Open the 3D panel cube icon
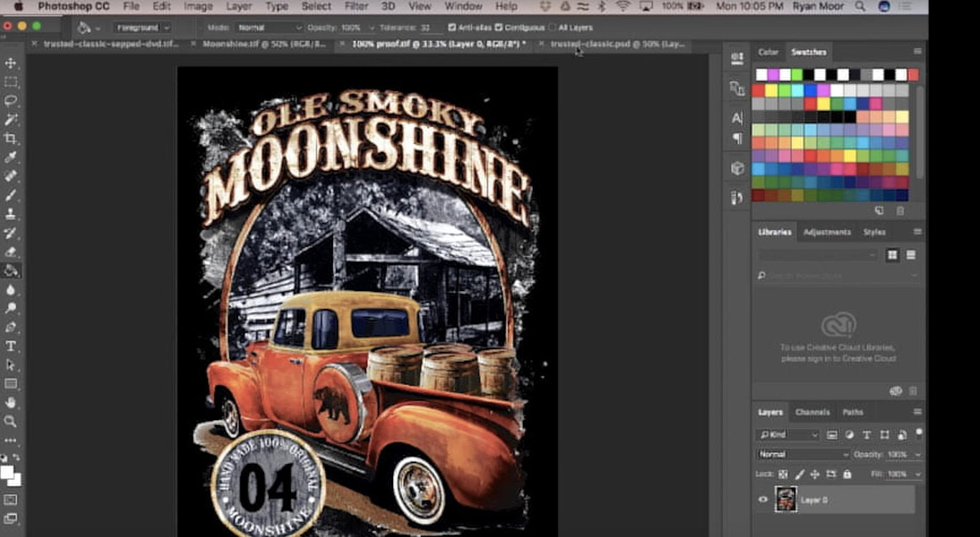The width and height of the screenshot is (980, 537). pyautogui.click(x=737, y=168)
